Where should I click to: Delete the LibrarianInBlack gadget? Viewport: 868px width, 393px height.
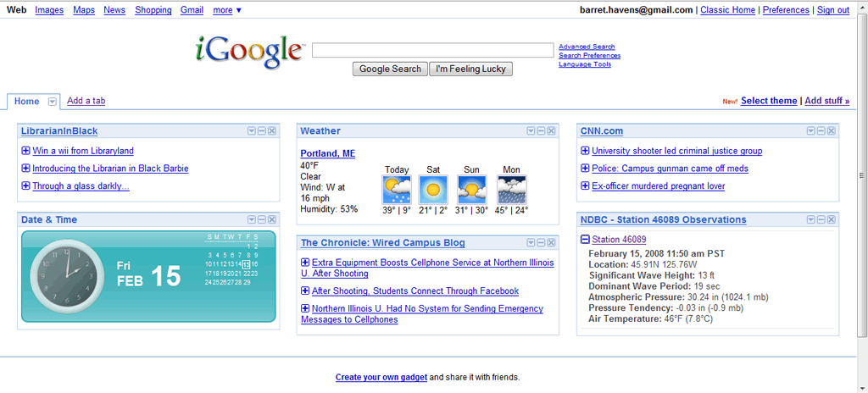[272, 131]
